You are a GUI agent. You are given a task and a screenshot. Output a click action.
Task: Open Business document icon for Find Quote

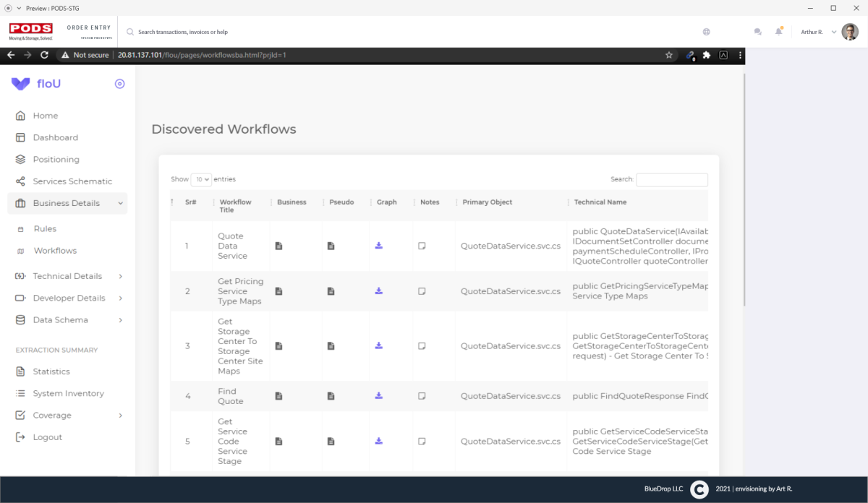coord(278,396)
